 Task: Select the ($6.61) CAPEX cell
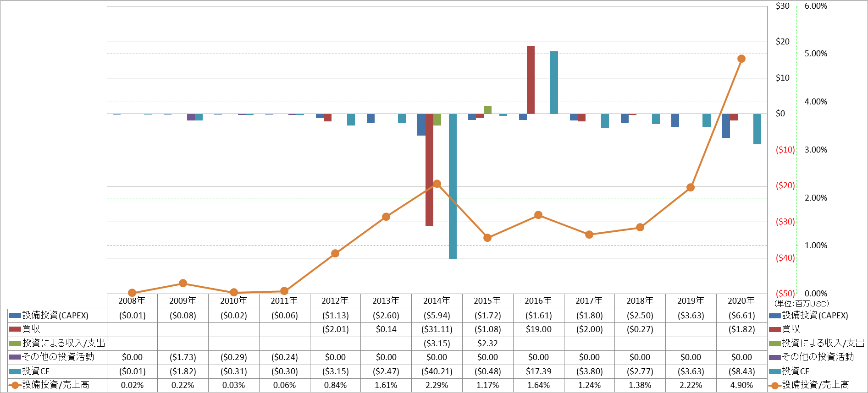(x=742, y=316)
